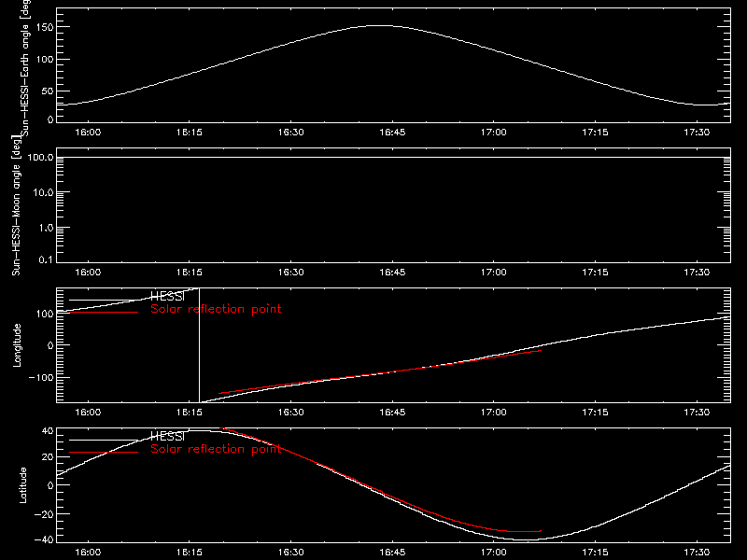Click '17:00' time label under Moon angle plot

coord(494,272)
